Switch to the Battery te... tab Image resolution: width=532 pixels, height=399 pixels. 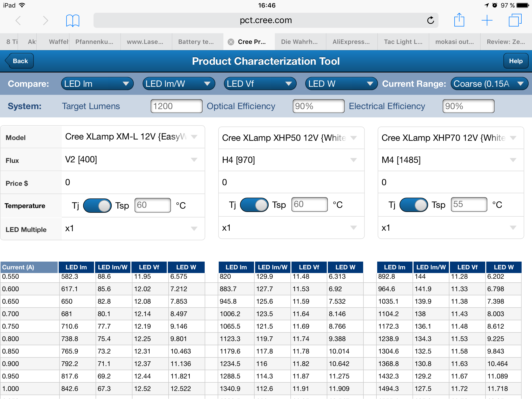point(197,42)
